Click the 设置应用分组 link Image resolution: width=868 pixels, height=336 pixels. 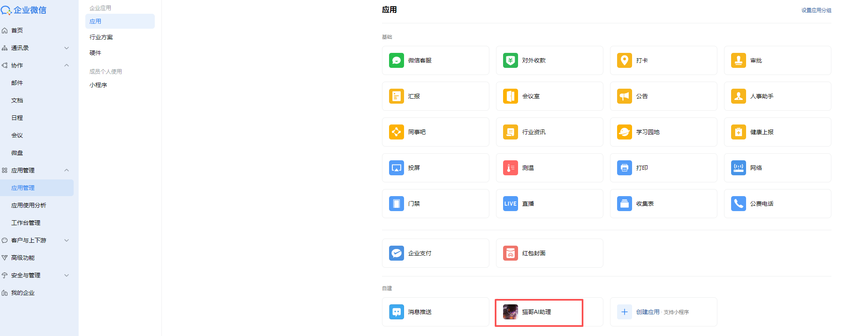point(816,10)
